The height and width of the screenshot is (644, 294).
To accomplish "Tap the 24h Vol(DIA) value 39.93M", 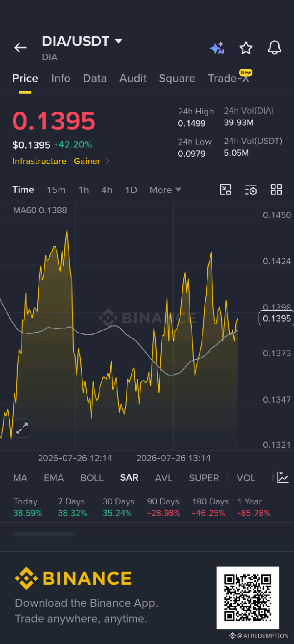I will (239, 122).
